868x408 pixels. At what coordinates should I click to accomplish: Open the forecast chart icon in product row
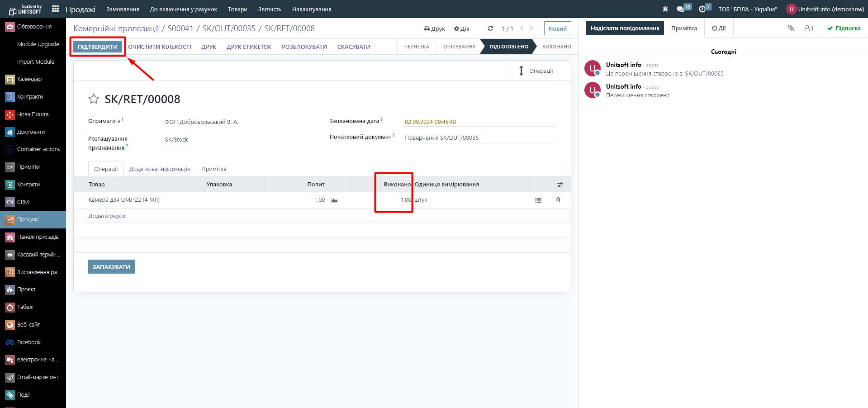pyautogui.click(x=334, y=200)
